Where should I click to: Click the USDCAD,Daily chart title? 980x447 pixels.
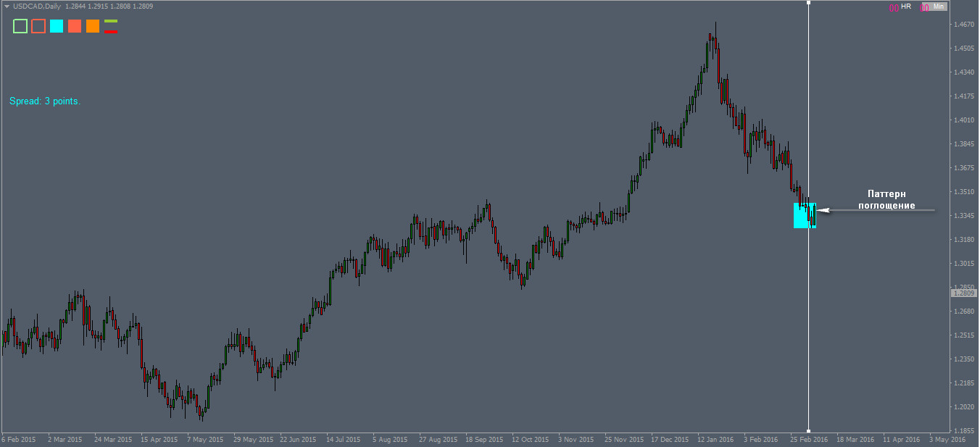(x=37, y=6)
